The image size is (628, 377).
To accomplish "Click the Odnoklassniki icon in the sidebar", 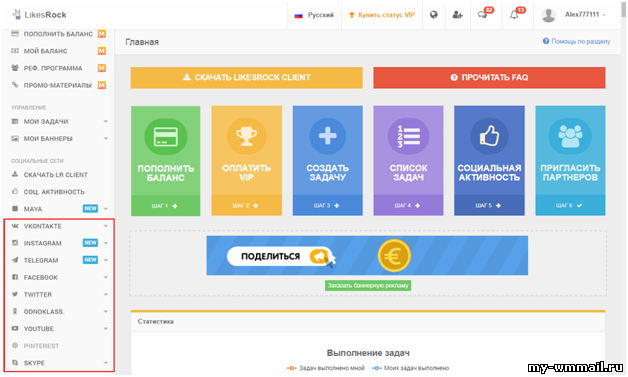I will point(15,311).
